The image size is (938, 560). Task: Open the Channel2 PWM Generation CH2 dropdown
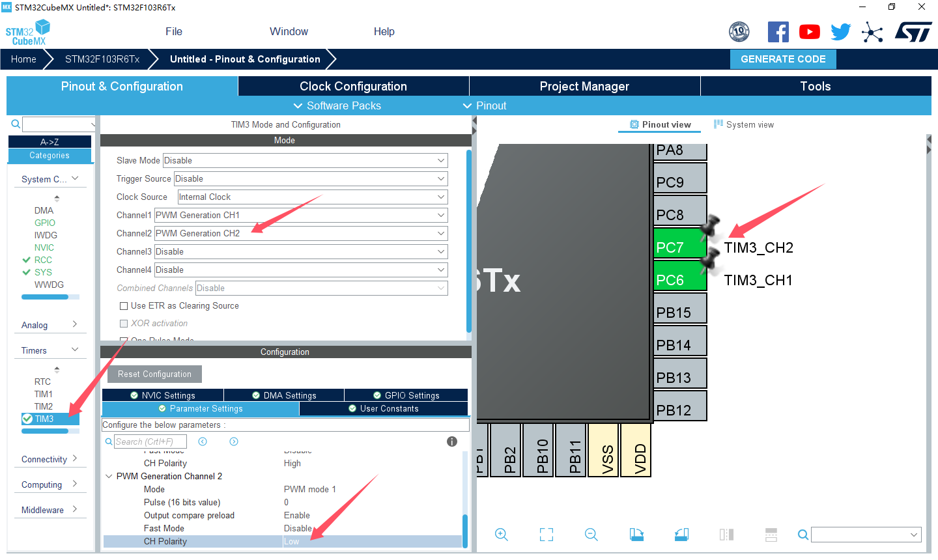click(x=301, y=233)
